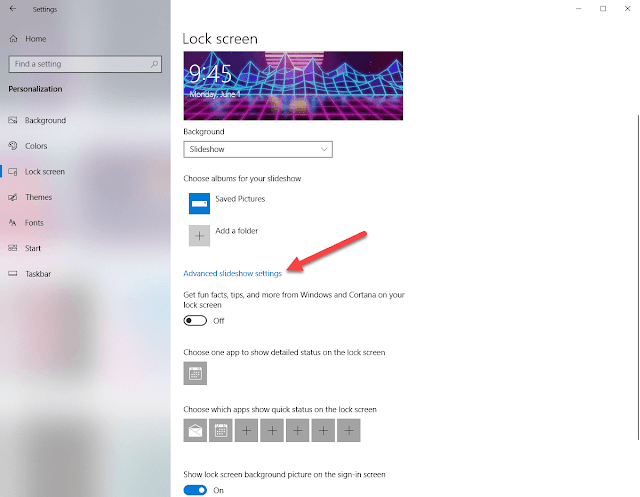Click the Background picture icon in sidebar
The height and width of the screenshot is (497, 640).
coord(13,120)
